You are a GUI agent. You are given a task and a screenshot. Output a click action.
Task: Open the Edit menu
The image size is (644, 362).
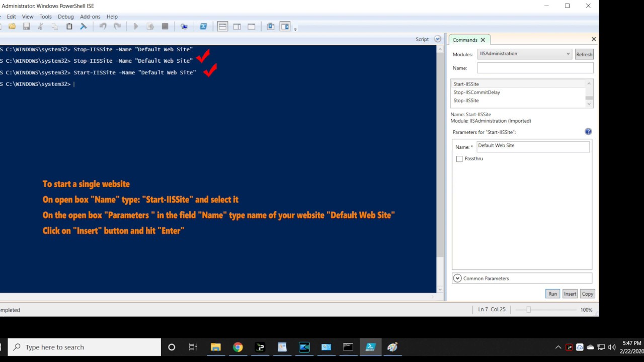pyautogui.click(x=11, y=17)
